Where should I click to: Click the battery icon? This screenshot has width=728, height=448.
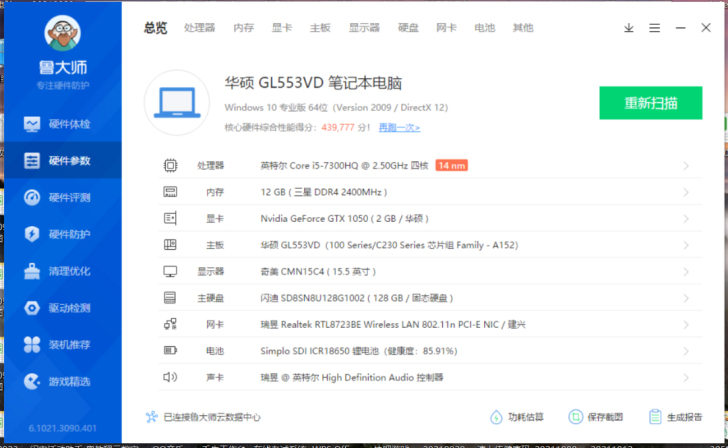(170, 351)
